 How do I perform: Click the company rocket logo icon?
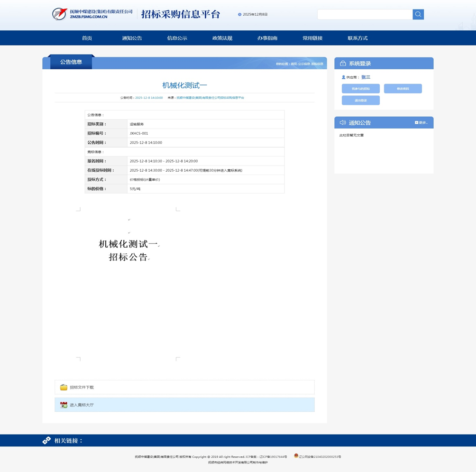(x=60, y=14)
